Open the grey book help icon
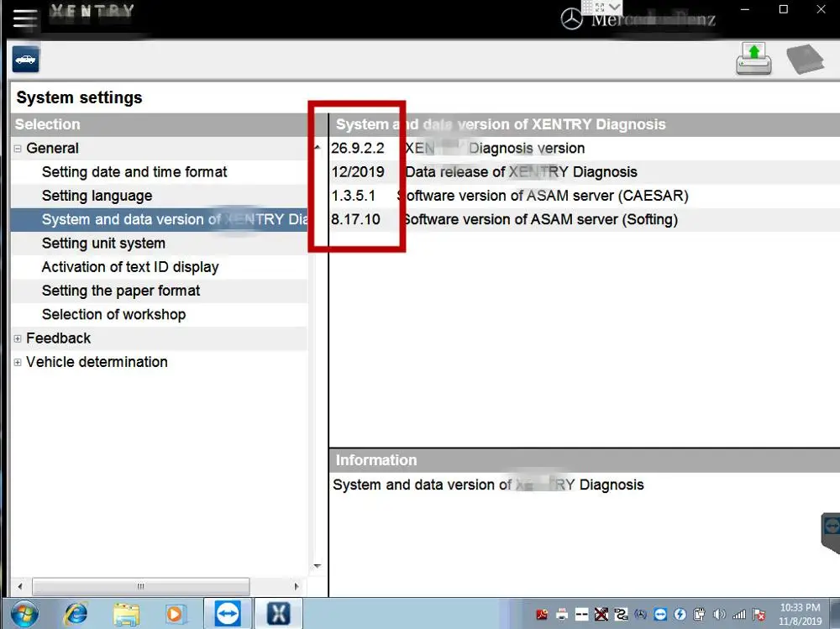840x629 pixels. 806,59
